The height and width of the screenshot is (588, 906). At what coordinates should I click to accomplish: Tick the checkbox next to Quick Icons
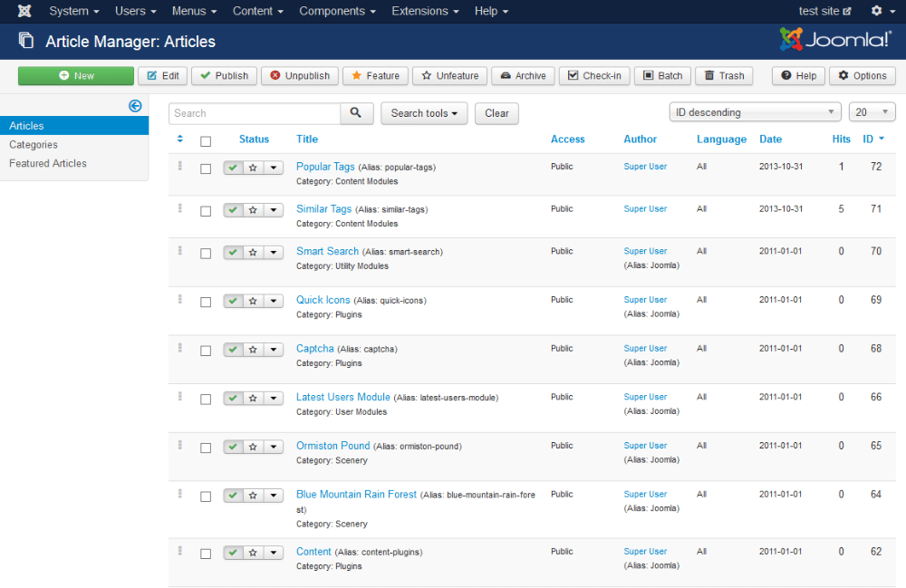(206, 302)
